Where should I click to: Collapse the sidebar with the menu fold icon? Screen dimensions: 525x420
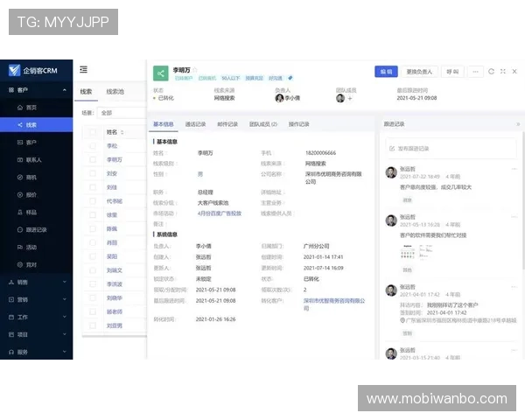83,69
